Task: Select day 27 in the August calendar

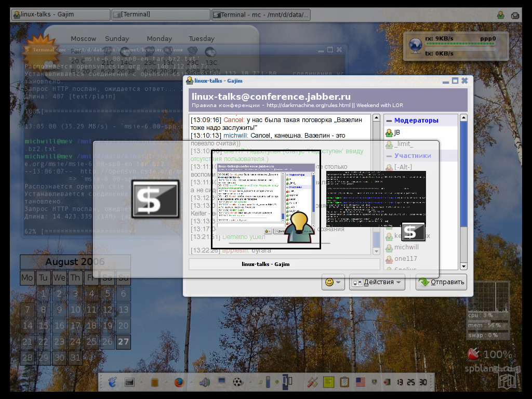Action: pyautogui.click(x=123, y=342)
